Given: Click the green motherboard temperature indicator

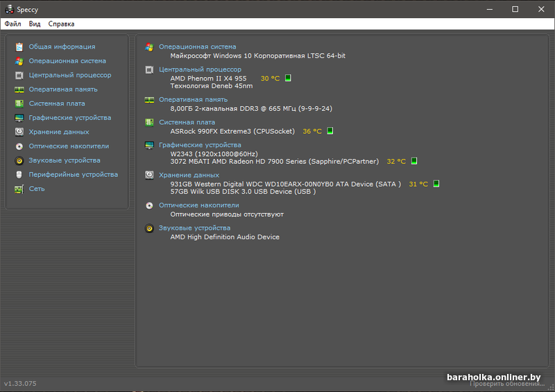Looking at the screenshot, I should [x=330, y=130].
